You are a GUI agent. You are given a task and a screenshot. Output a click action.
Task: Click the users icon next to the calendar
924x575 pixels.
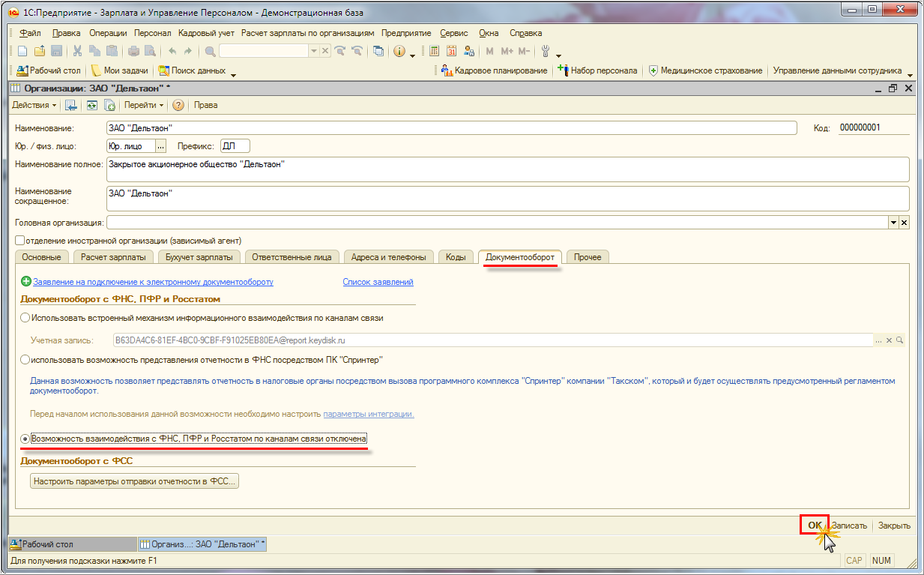point(469,51)
